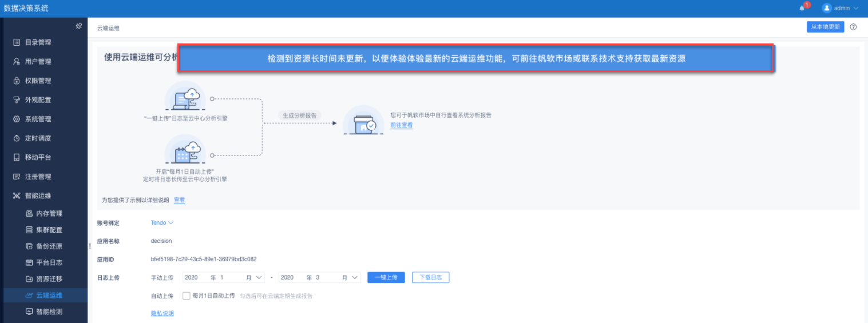
Task: Click the 集群配置 server icon
Action: [30, 230]
